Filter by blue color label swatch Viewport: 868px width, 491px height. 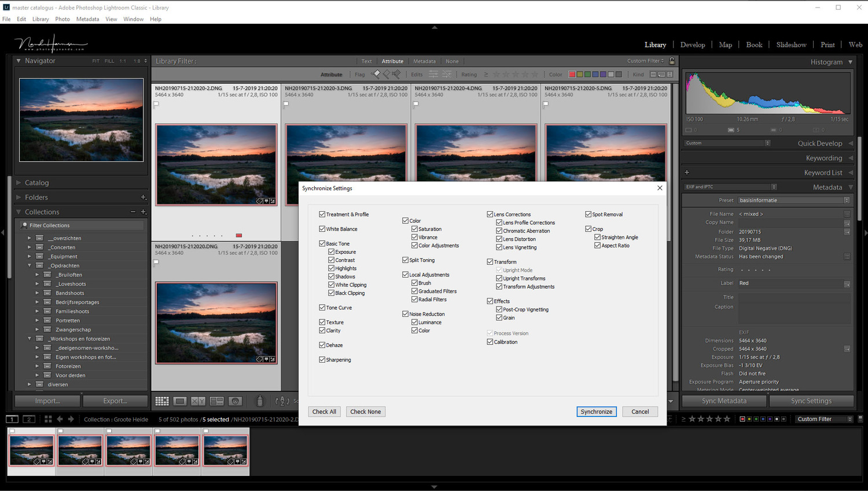click(595, 74)
